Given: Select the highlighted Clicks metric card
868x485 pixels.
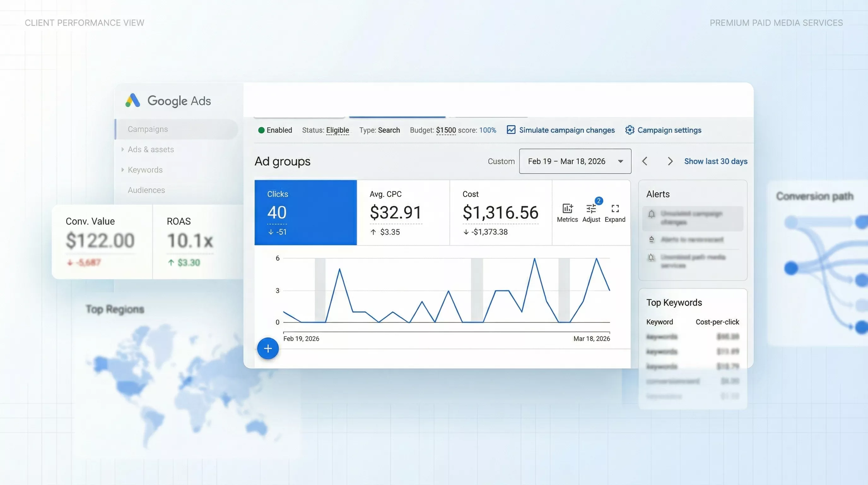Looking at the screenshot, I should (x=305, y=213).
